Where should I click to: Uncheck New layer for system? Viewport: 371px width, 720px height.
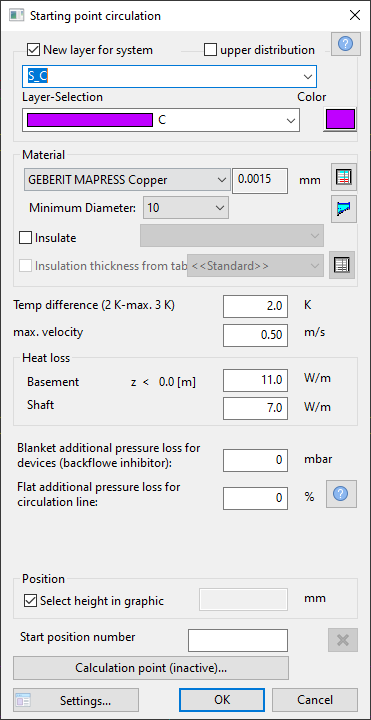pyautogui.click(x=34, y=50)
